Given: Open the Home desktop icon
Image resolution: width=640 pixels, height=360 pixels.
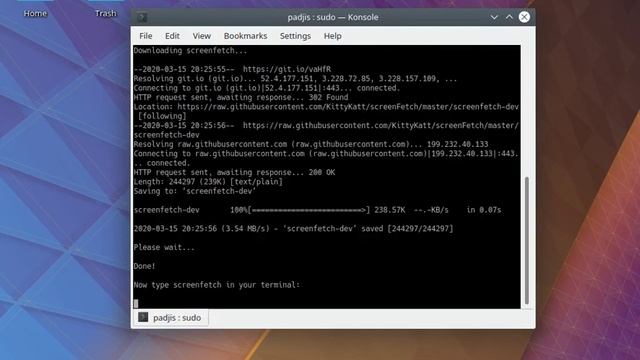Looking at the screenshot, I should point(35,13).
